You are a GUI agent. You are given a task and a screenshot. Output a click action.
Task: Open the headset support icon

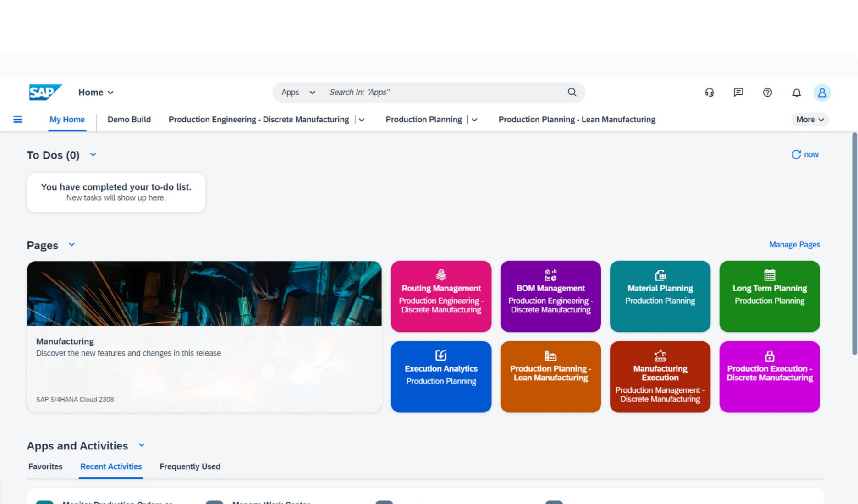point(709,93)
